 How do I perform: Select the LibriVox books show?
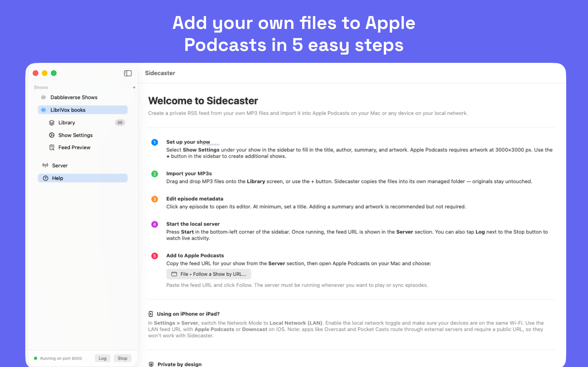click(x=83, y=110)
